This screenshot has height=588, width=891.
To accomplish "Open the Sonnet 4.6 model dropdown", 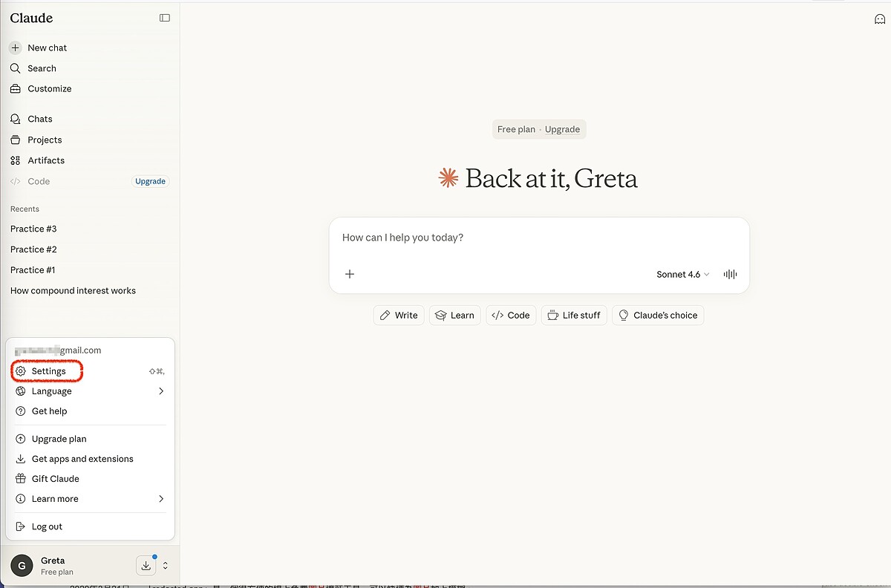I will [x=682, y=274].
